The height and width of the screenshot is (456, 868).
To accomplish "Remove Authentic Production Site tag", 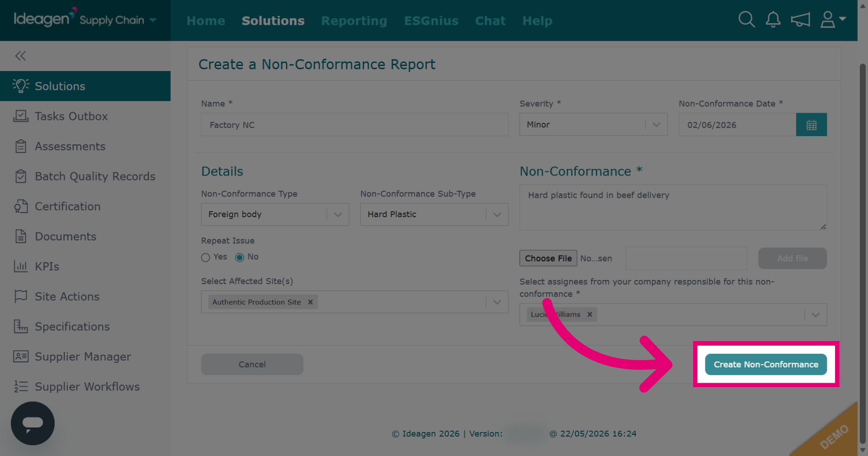I will (x=311, y=302).
